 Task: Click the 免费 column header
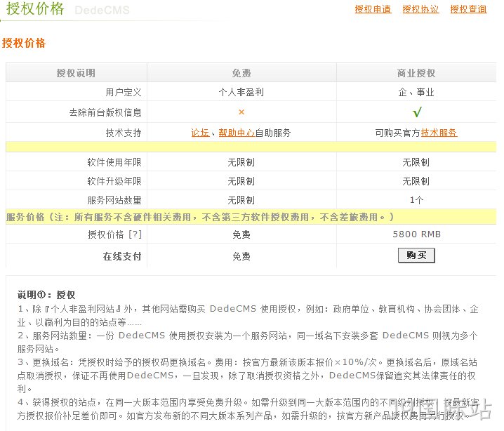241,73
